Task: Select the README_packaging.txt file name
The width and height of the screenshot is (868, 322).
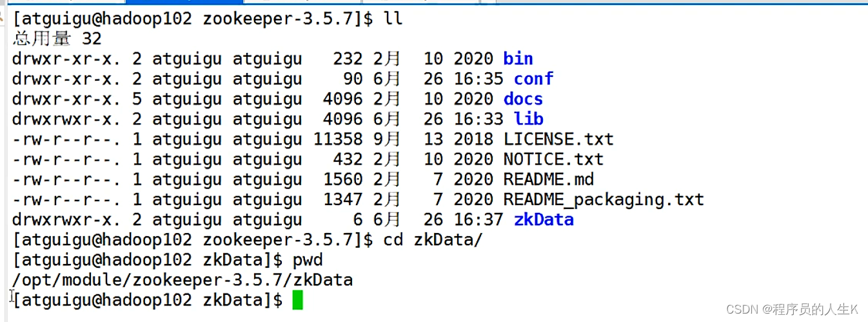Action: tap(604, 199)
